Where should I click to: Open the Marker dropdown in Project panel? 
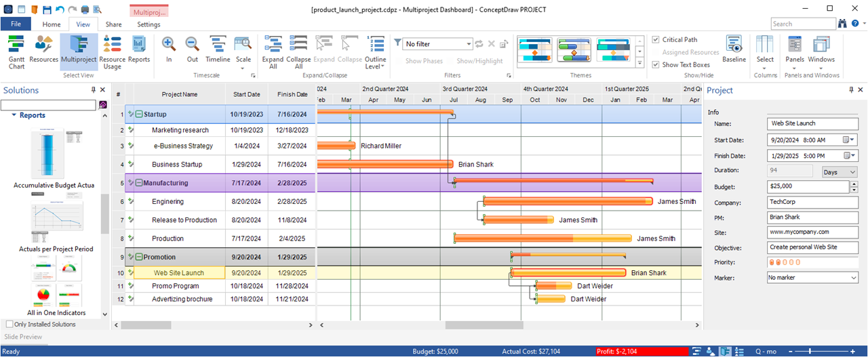[x=853, y=278]
